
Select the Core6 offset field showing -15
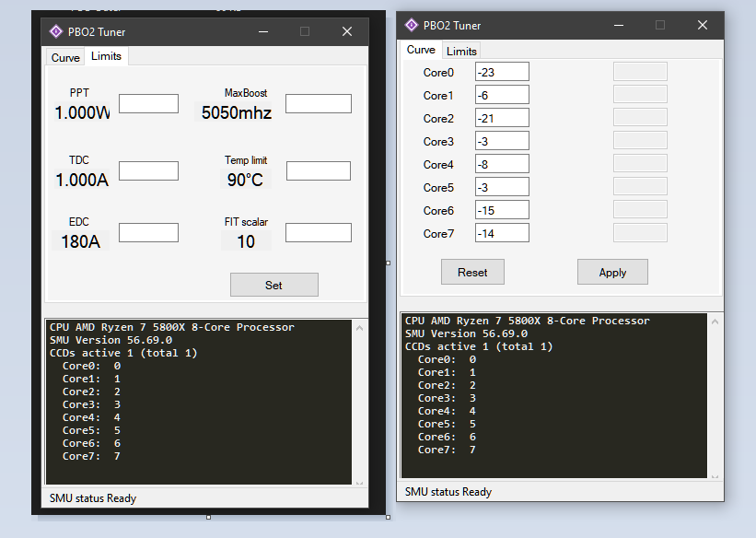[x=502, y=210]
